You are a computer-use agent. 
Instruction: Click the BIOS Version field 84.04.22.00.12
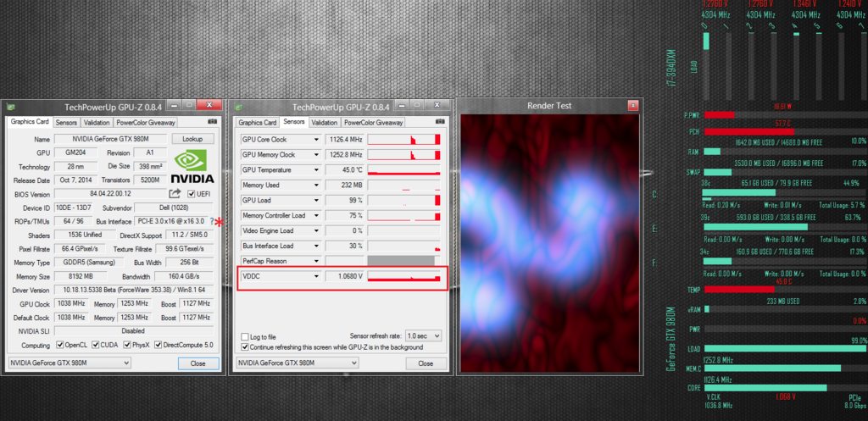pyautogui.click(x=110, y=194)
